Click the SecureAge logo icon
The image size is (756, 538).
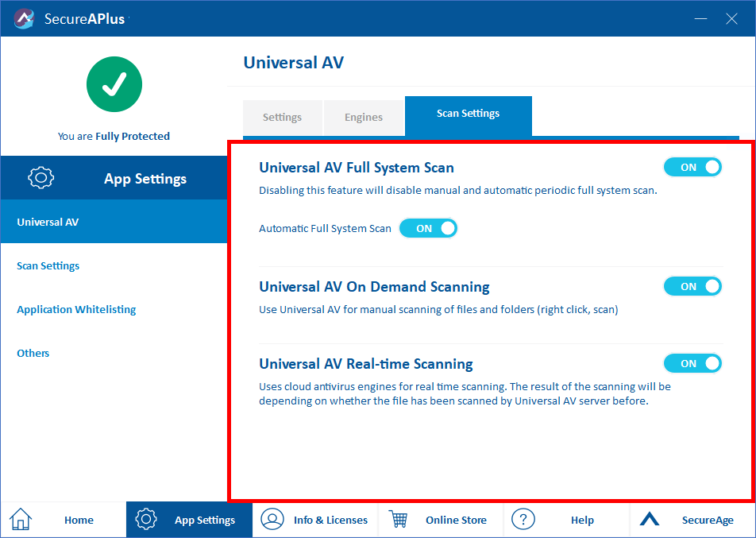pos(650,520)
